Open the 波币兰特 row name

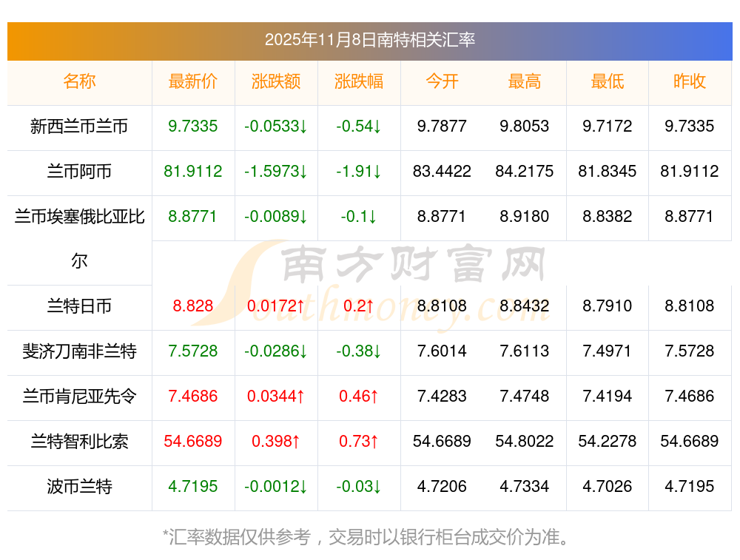coord(79,487)
